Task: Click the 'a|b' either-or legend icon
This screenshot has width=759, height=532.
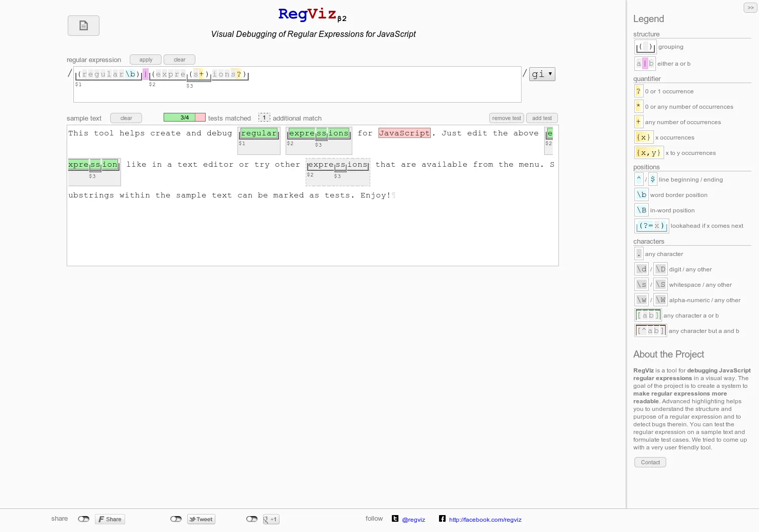Action: (x=645, y=64)
